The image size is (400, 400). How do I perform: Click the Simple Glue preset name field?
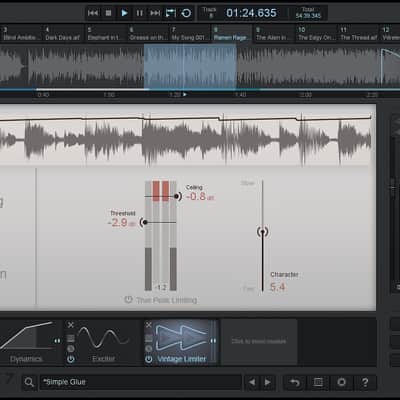coord(140,382)
